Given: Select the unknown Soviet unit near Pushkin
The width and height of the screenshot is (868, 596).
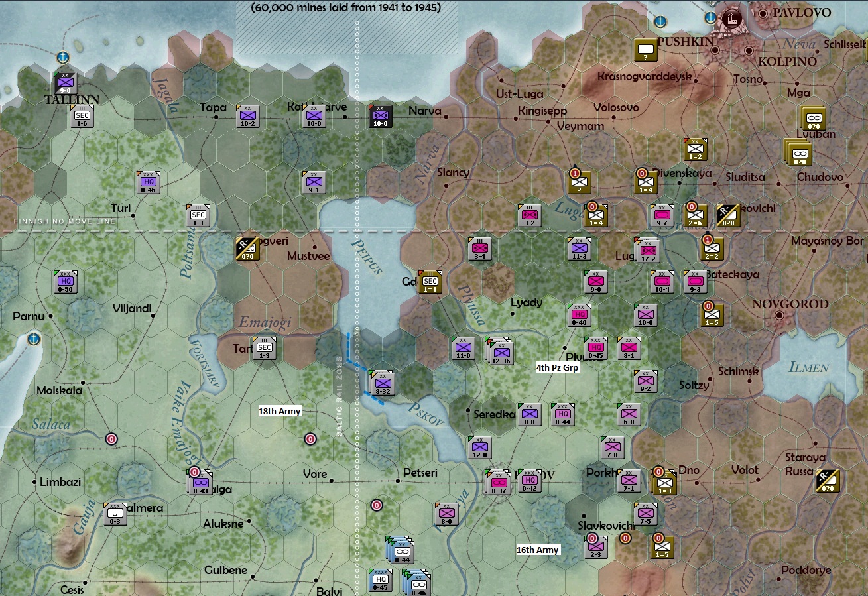Looking at the screenshot, I should tap(645, 50).
